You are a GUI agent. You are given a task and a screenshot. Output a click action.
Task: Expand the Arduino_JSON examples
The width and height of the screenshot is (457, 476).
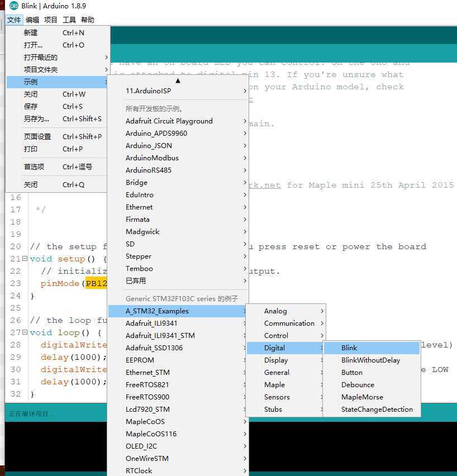tap(178, 146)
